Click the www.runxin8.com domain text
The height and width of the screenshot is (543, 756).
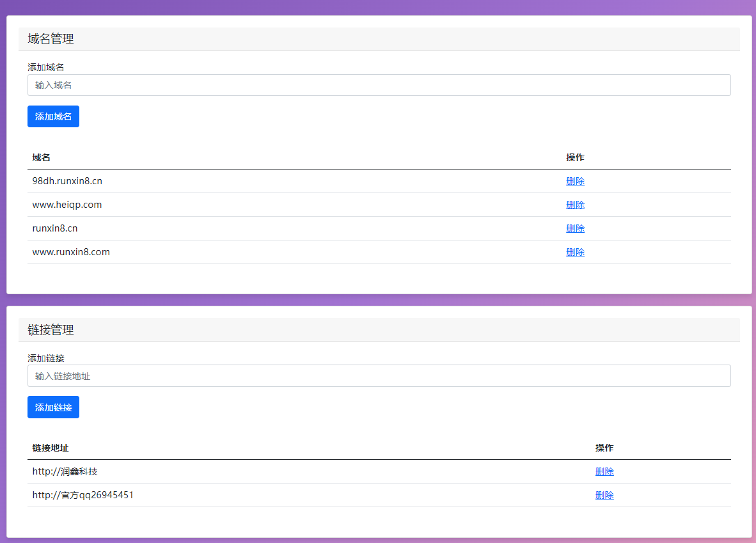71,252
